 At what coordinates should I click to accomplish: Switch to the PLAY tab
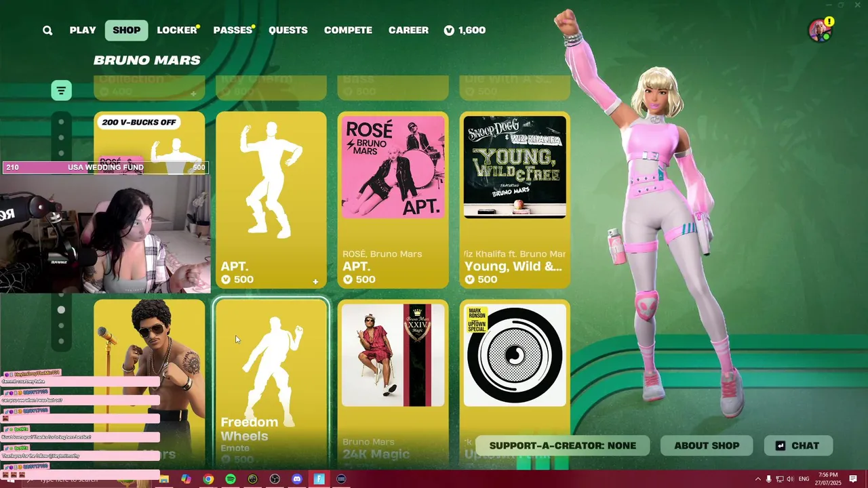[83, 30]
